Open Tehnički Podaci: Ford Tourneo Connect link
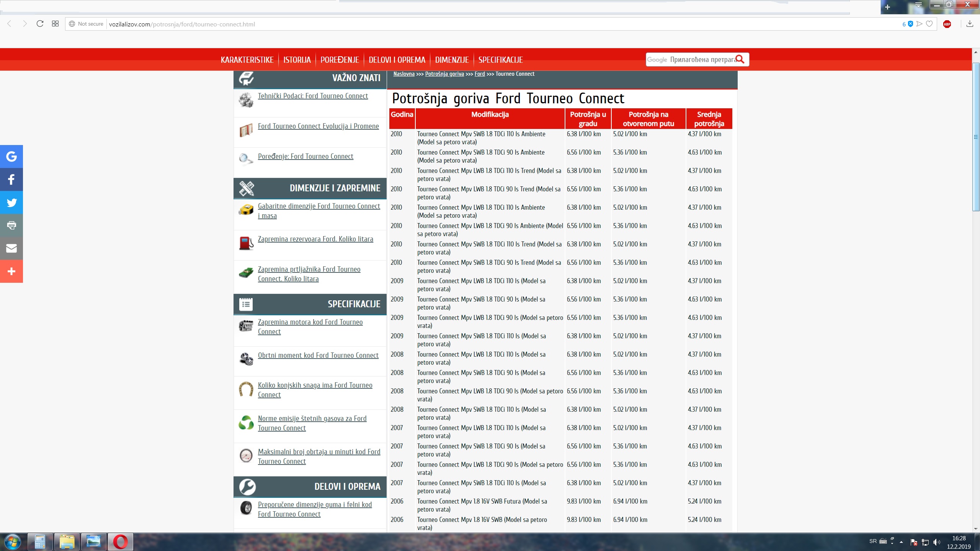980x551 pixels. 313,96
